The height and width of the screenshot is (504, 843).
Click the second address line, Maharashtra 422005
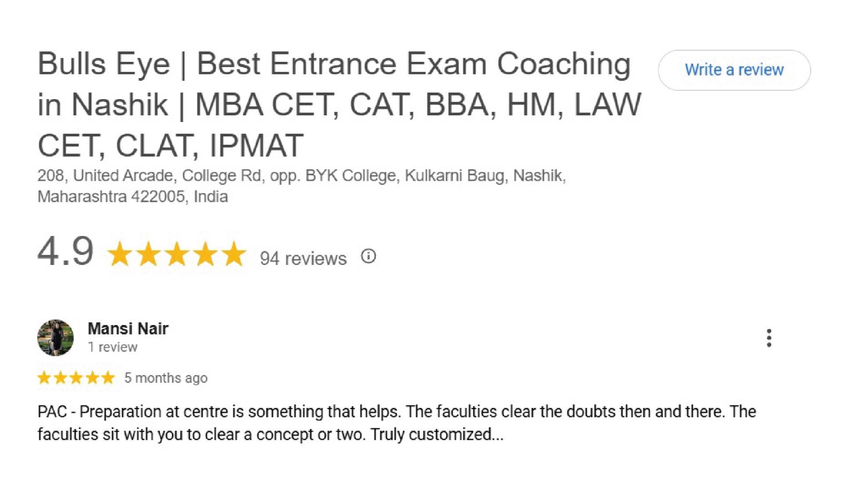[133, 197]
